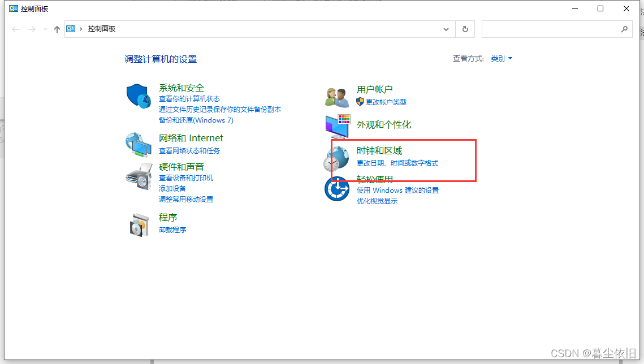
Task: Open 查看你的计算机状态 link
Action: coord(189,99)
